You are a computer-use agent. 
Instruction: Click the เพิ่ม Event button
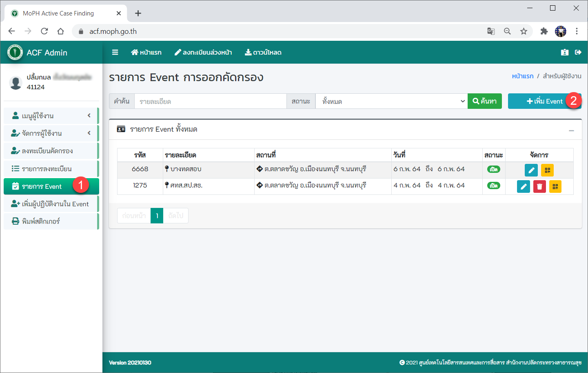[x=544, y=101]
